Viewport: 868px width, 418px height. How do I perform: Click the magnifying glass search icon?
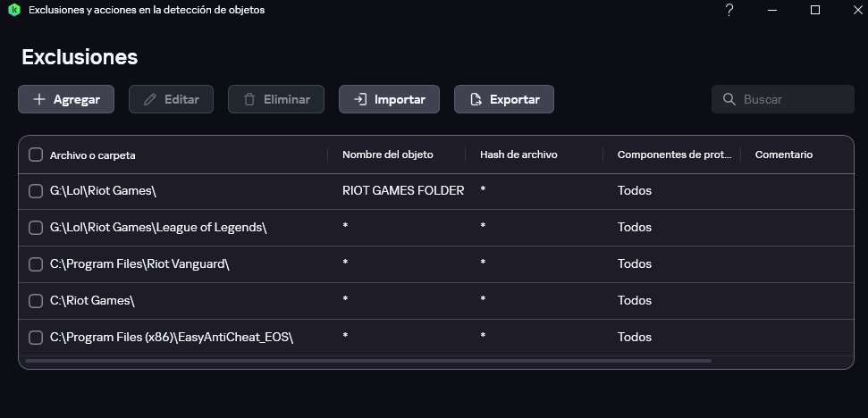tap(729, 99)
